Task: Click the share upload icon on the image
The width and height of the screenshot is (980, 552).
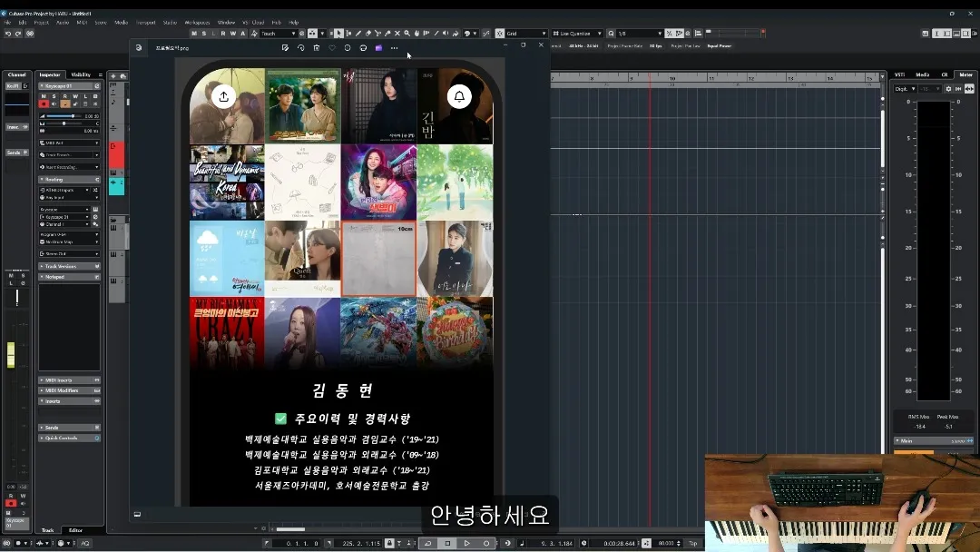Action: point(224,96)
